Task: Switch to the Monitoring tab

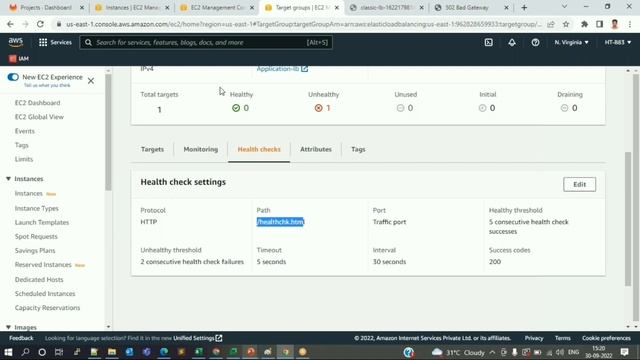Action: [x=200, y=149]
